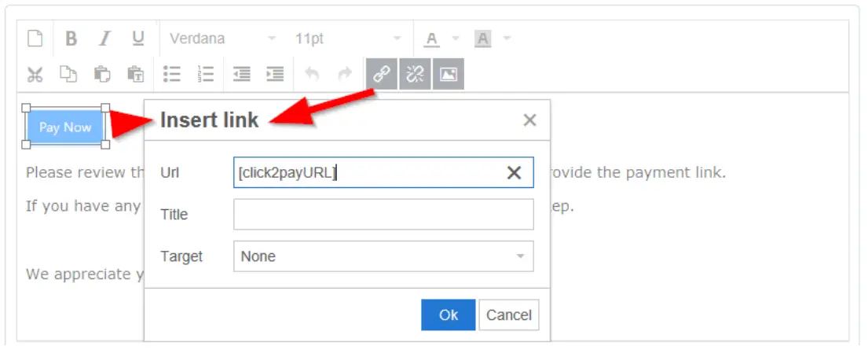Apply the background highlight color button
The width and height of the screenshot is (868, 361).
[x=483, y=39]
